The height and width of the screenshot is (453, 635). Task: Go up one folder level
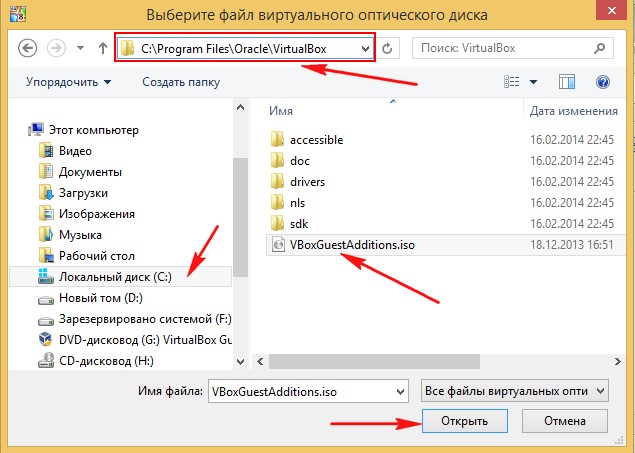click(103, 49)
